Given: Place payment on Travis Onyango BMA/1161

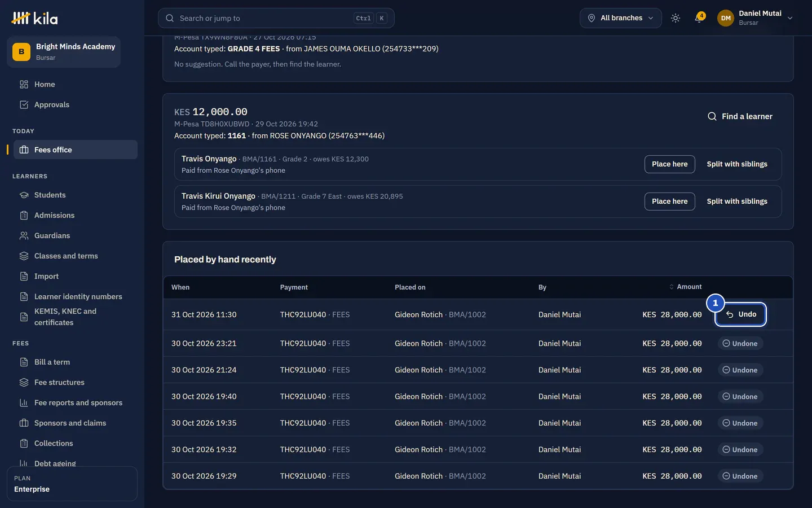Looking at the screenshot, I should coord(669,164).
